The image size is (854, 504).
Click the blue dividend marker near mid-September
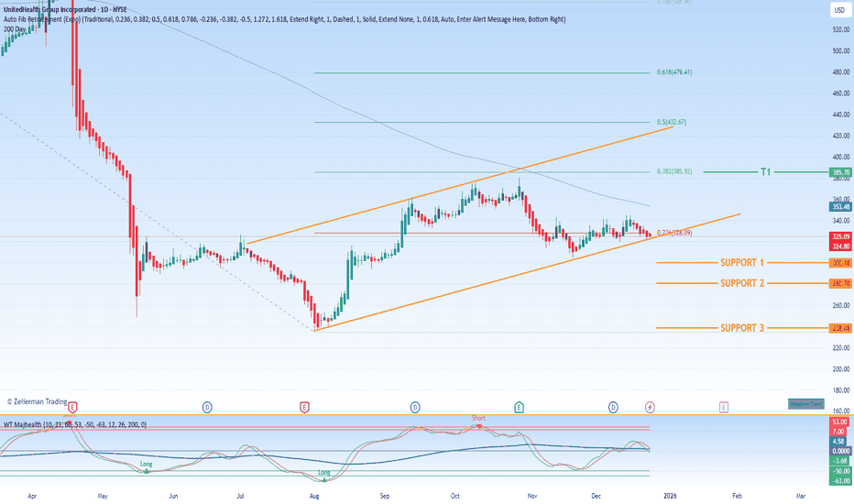[x=414, y=405]
